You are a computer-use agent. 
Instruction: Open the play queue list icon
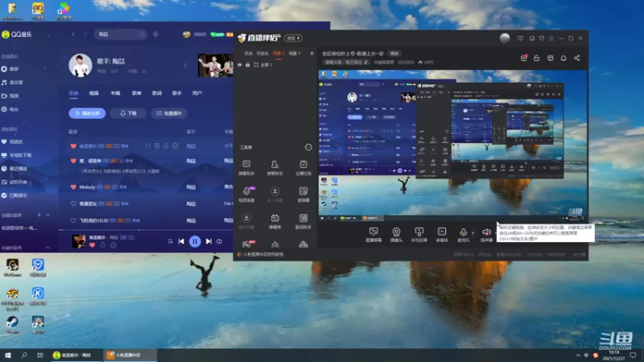[x=170, y=241]
